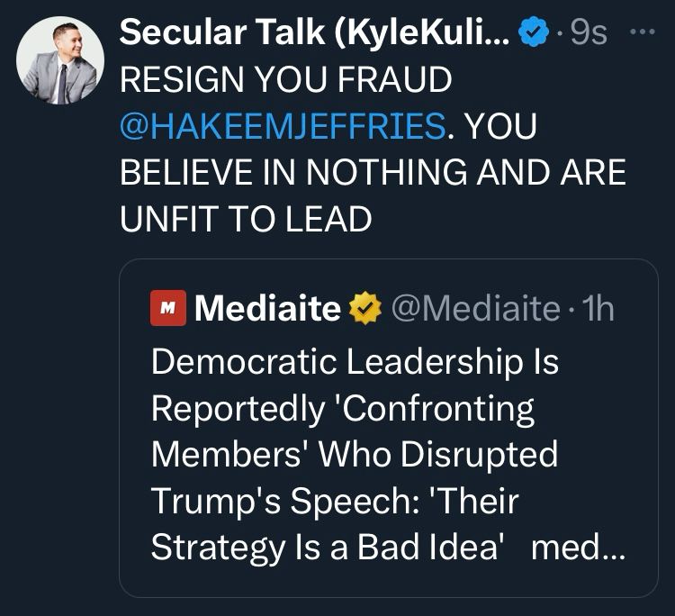The width and height of the screenshot is (675, 616).
Task: Open the three-dot more options menu
Action: coord(640,32)
